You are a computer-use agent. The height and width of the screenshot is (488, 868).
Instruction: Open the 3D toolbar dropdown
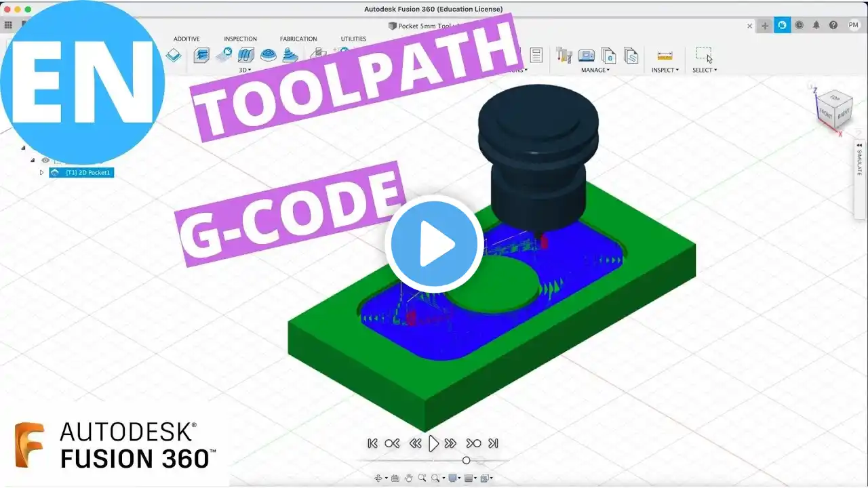[x=245, y=70]
